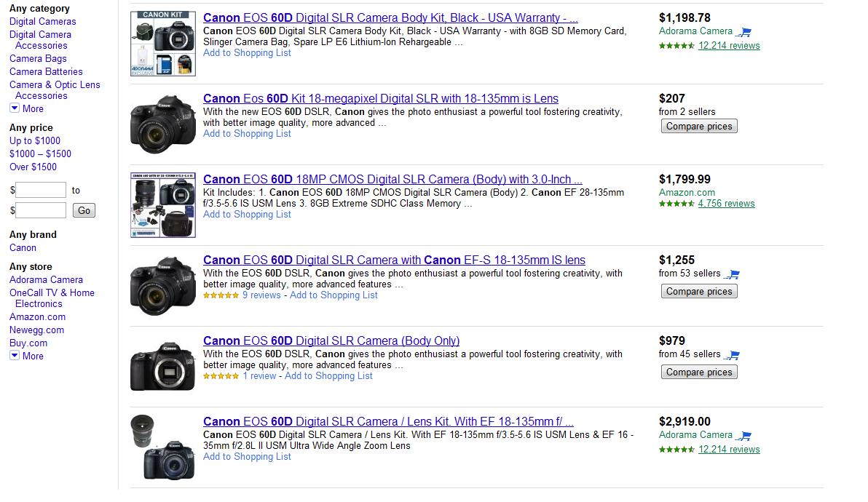868x502 pixels.
Task: Click the minimum price input field
Action: [41, 190]
